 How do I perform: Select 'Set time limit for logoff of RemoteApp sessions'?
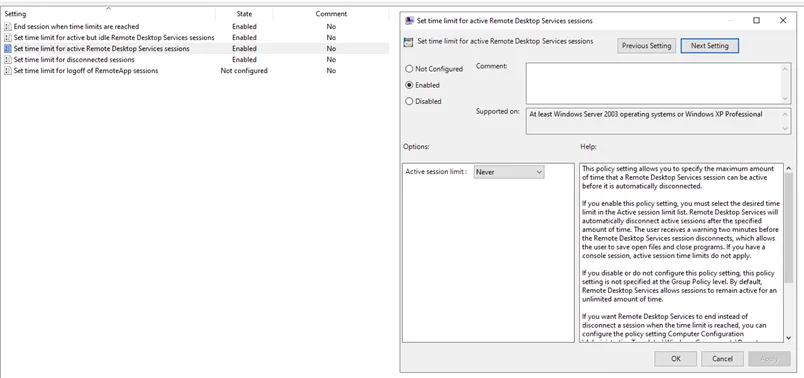[x=86, y=71]
